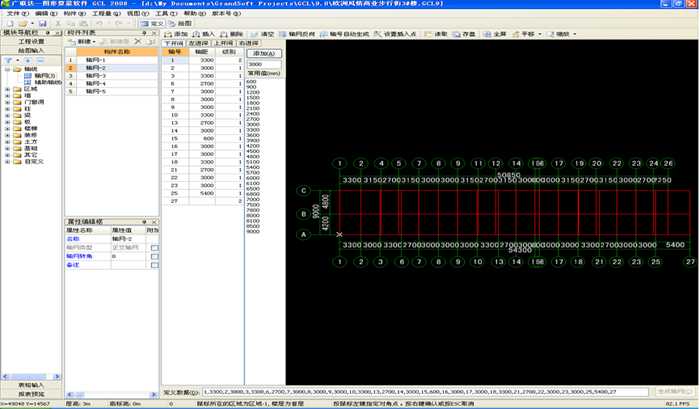Click the 删除 toolbar icon
The width and height of the screenshot is (700, 409).
231,34
